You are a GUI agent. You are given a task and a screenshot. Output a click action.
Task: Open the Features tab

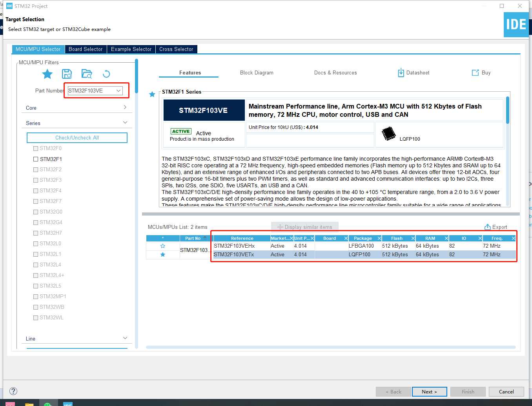190,72
